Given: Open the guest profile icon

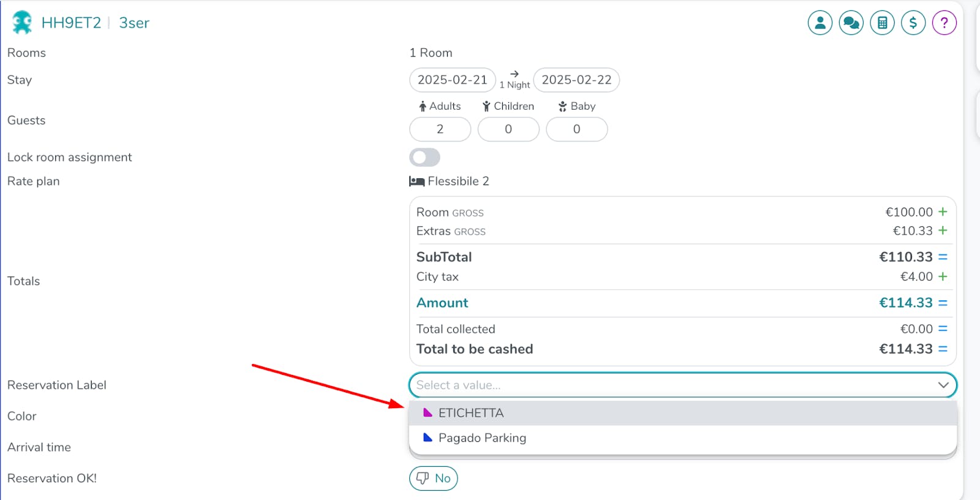Looking at the screenshot, I should click(x=820, y=23).
